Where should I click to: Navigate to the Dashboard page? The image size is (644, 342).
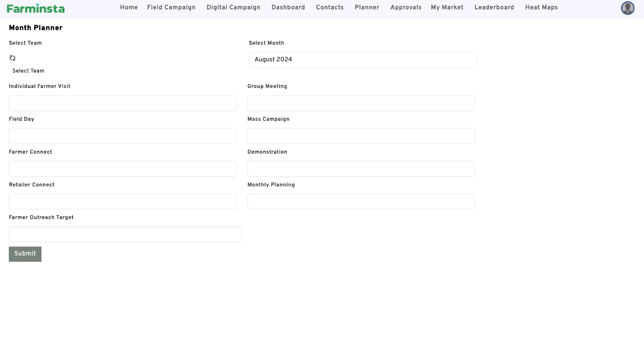[x=288, y=7]
